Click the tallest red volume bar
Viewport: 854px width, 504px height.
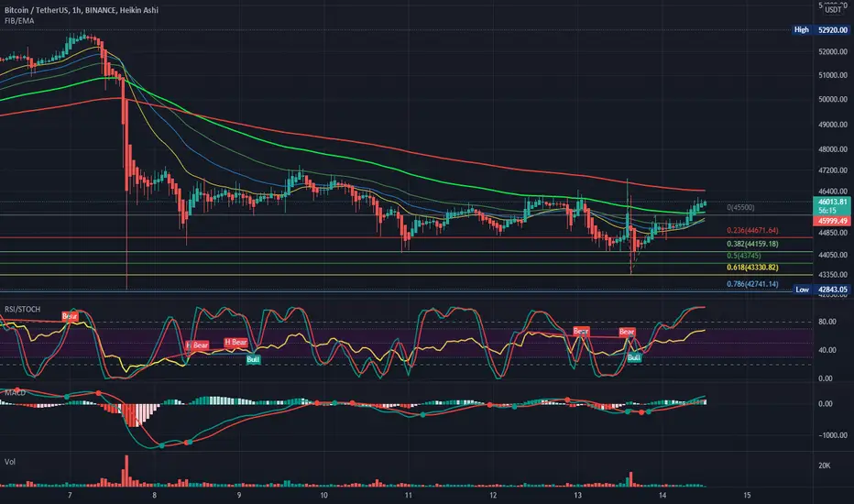126,471
